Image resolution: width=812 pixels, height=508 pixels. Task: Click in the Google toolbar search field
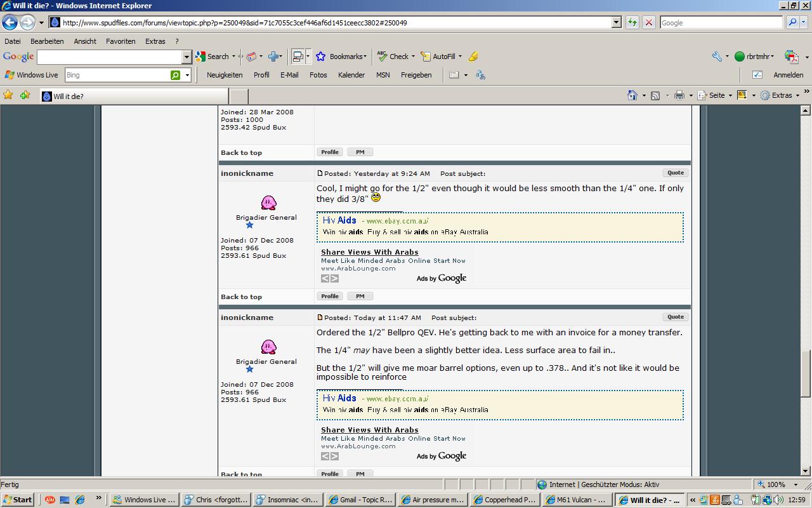(109, 57)
